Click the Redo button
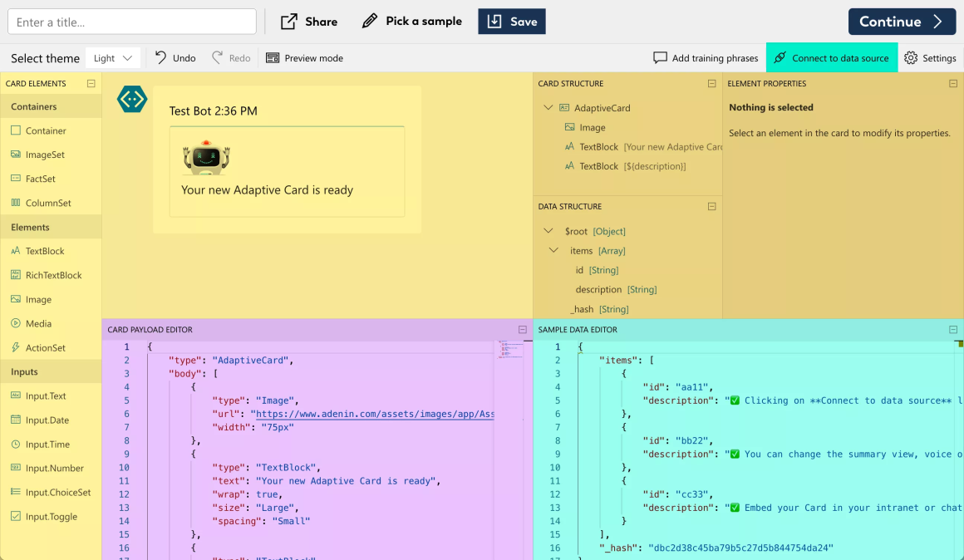 tap(231, 58)
